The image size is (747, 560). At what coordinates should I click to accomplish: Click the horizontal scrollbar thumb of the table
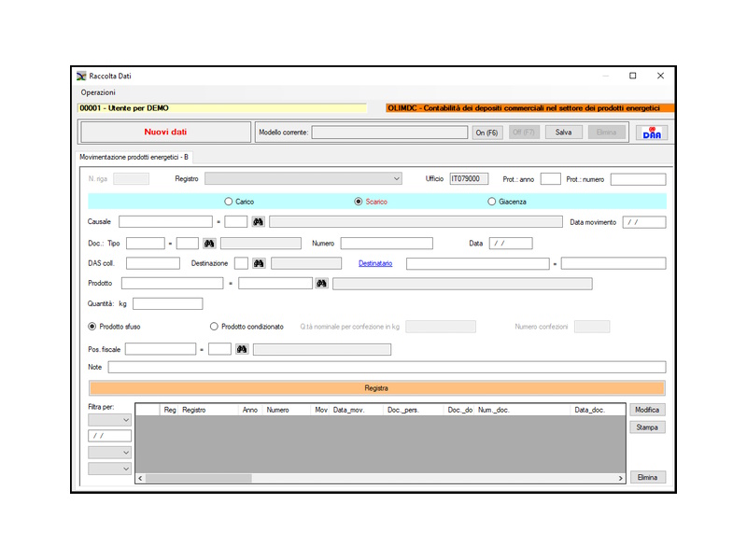point(199,478)
